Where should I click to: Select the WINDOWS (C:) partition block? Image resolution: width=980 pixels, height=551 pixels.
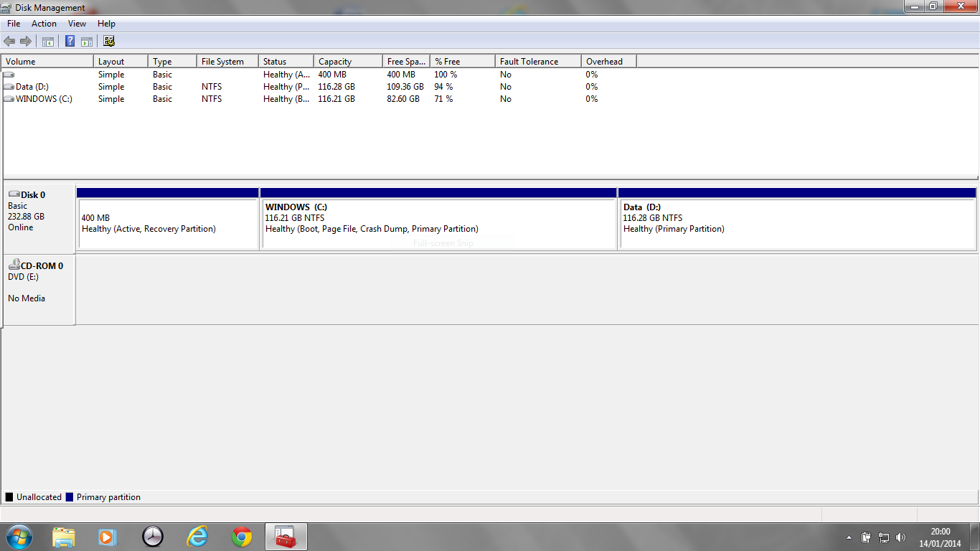(x=438, y=219)
